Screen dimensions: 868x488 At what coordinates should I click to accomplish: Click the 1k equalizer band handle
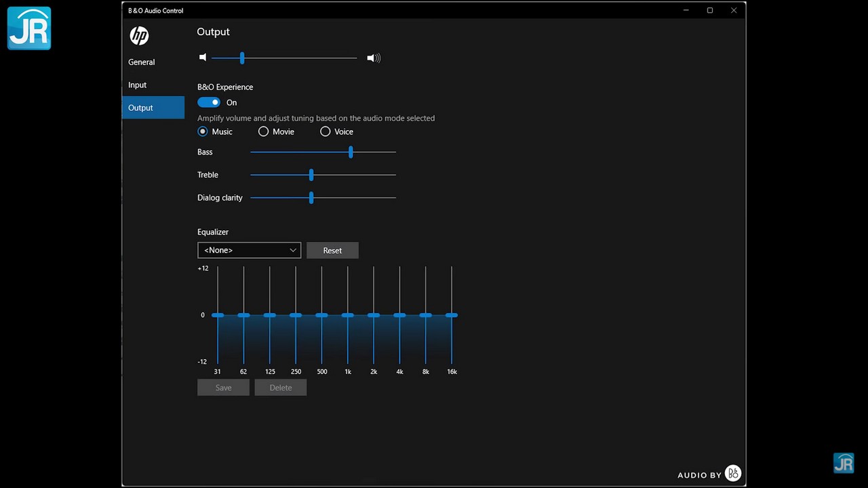coord(348,315)
